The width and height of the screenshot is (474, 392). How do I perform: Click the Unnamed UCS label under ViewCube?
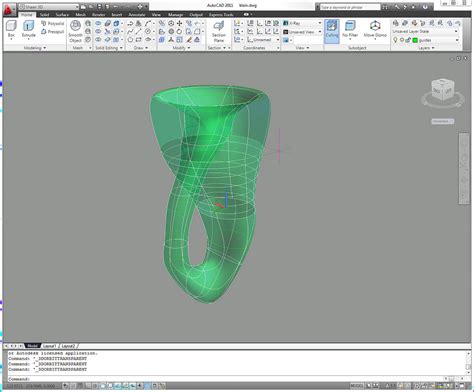point(442,121)
